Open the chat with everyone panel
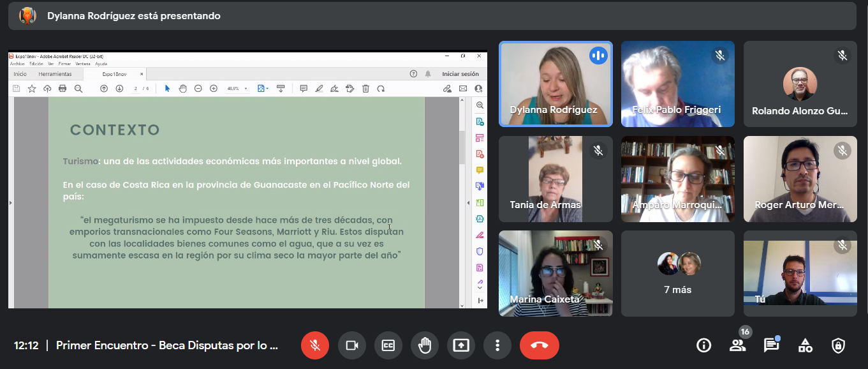 [x=771, y=345]
